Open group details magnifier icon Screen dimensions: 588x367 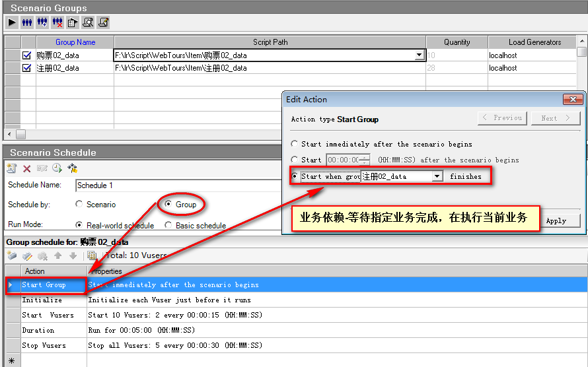(88, 22)
